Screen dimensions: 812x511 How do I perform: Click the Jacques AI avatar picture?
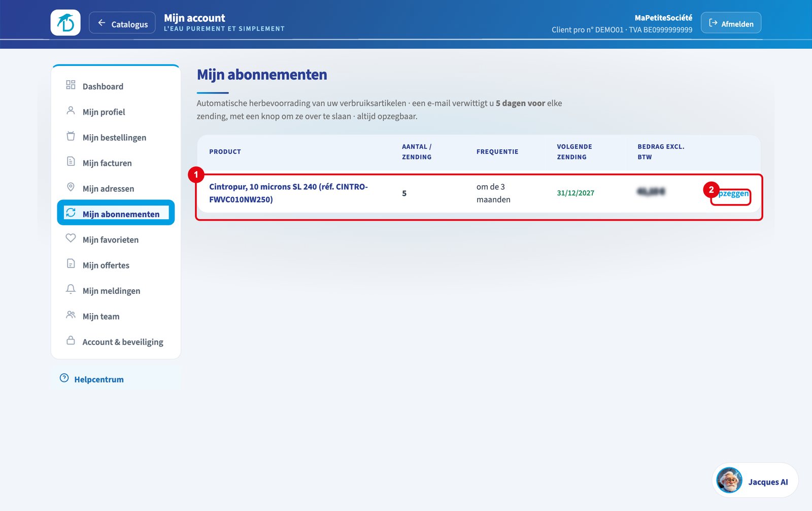tap(729, 480)
